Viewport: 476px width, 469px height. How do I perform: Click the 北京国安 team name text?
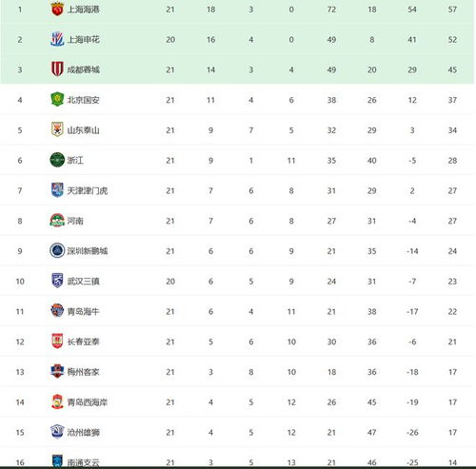[x=83, y=100]
